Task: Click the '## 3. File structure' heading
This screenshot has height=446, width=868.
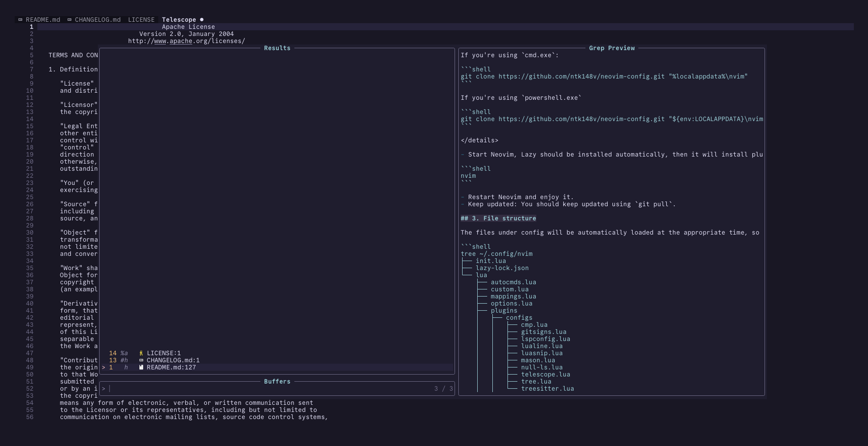Action: (498, 219)
